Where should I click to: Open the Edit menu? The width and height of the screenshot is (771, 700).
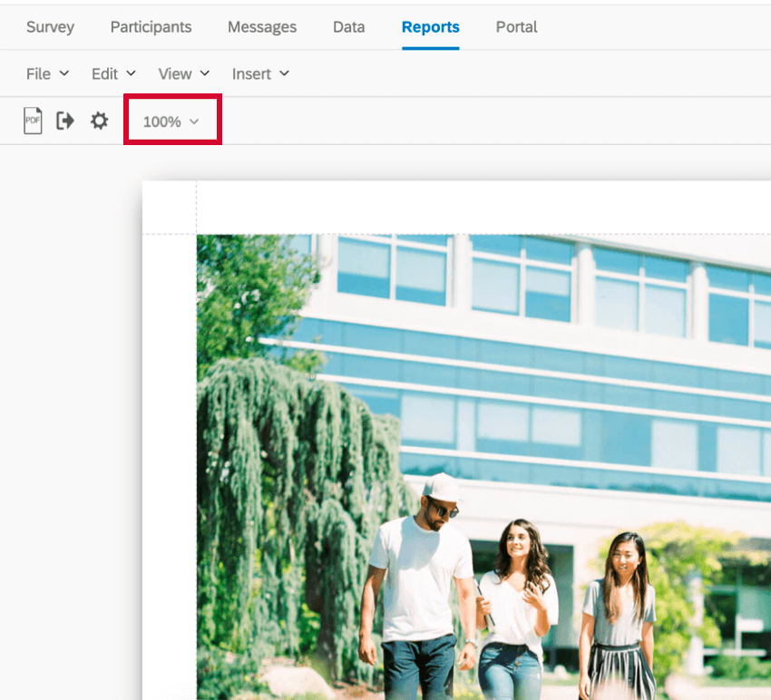[104, 73]
